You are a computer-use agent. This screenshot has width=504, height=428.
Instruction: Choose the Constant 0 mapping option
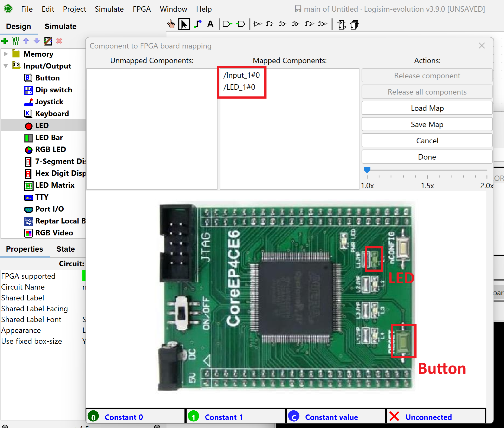pos(135,417)
